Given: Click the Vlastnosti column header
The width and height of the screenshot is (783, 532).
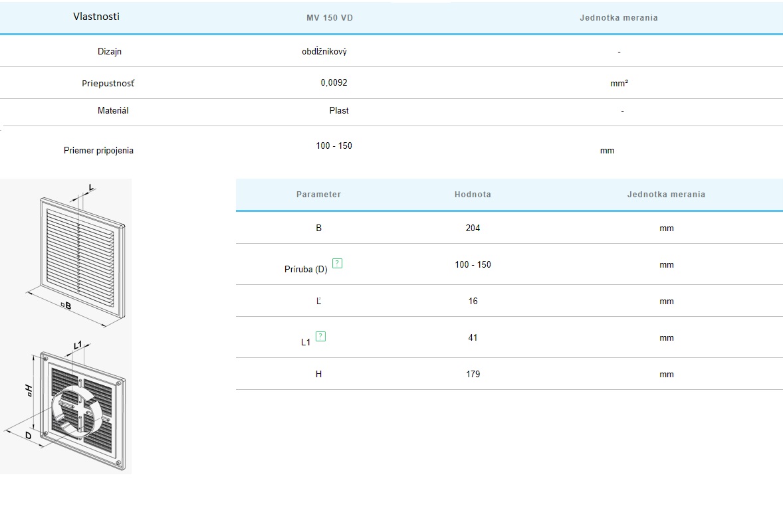Looking at the screenshot, I should [x=96, y=17].
